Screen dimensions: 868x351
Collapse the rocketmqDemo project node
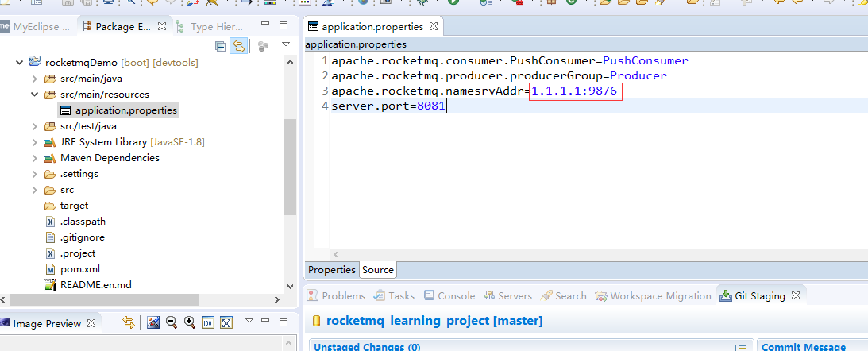(x=20, y=63)
